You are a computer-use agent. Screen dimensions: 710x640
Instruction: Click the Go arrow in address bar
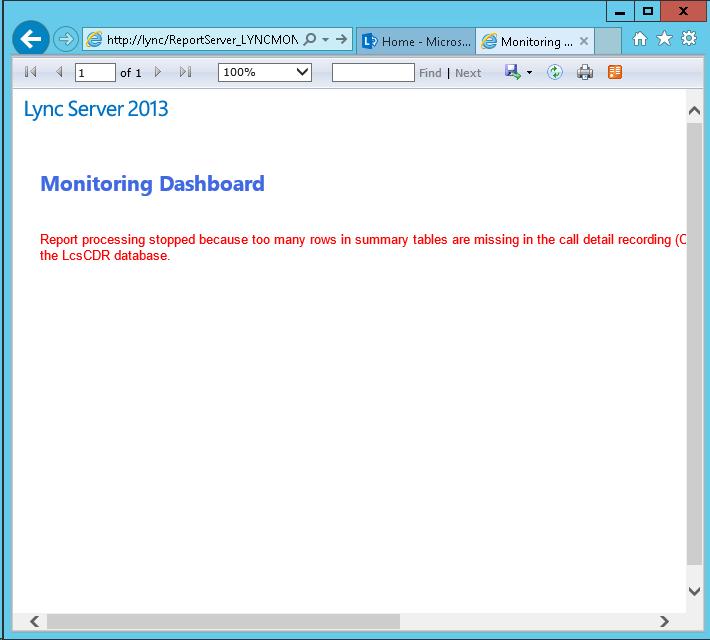point(342,39)
